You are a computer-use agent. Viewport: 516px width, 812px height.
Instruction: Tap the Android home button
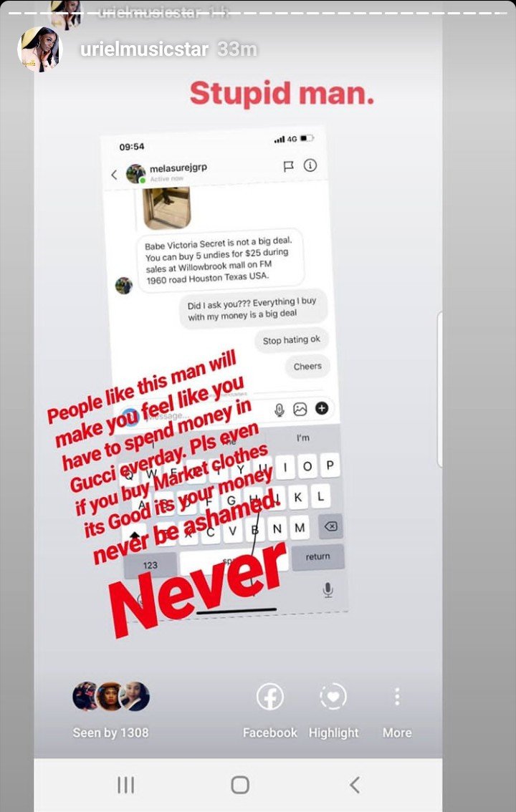pyautogui.click(x=240, y=785)
